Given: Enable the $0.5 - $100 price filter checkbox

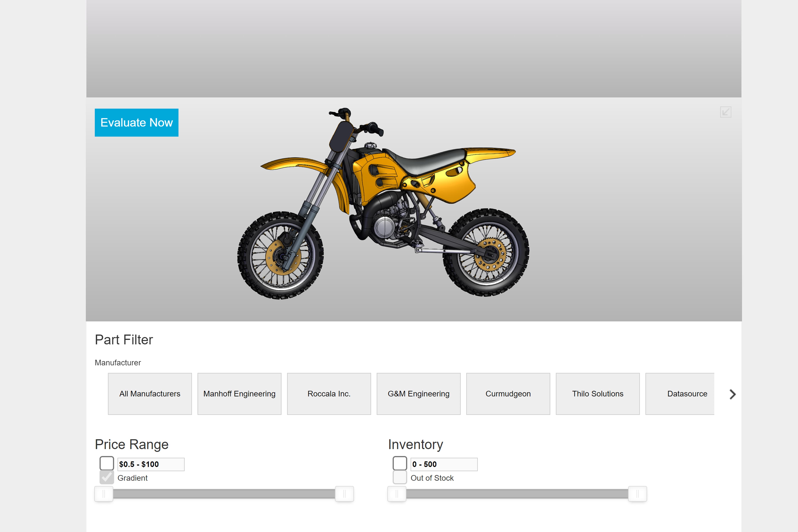Looking at the screenshot, I should point(107,464).
